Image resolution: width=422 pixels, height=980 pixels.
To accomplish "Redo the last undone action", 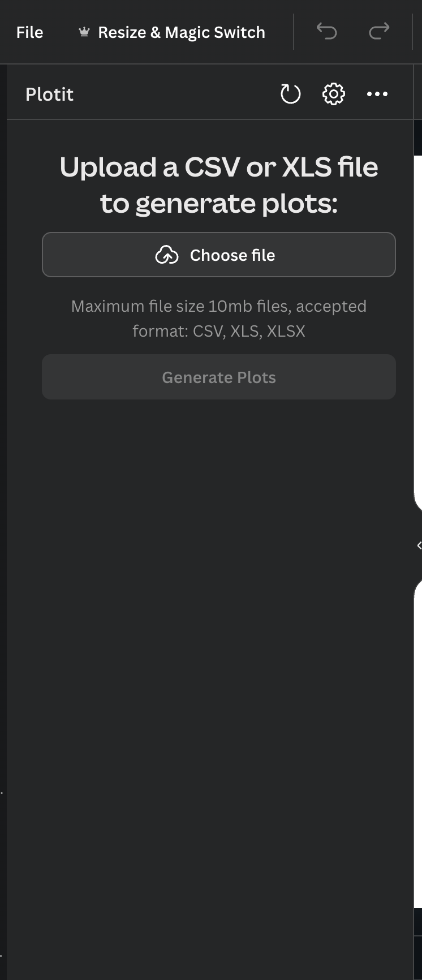I will pyautogui.click(x=378, y=31).
